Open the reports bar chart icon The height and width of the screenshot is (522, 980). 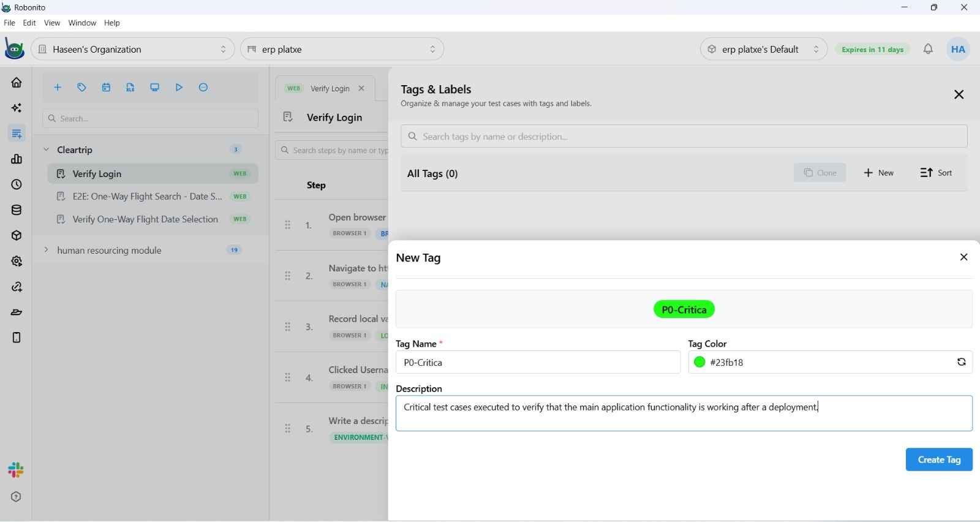17,159
